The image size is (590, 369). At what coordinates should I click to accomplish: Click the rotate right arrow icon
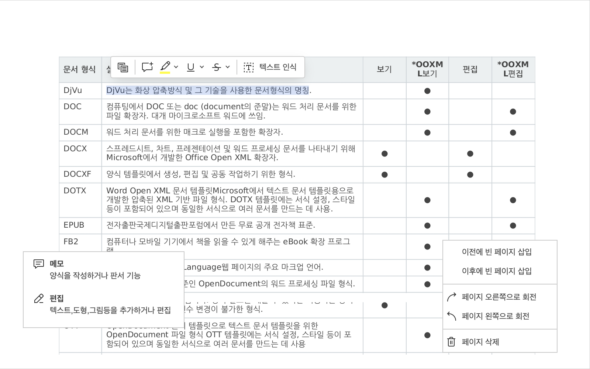(x=452, y=297)
